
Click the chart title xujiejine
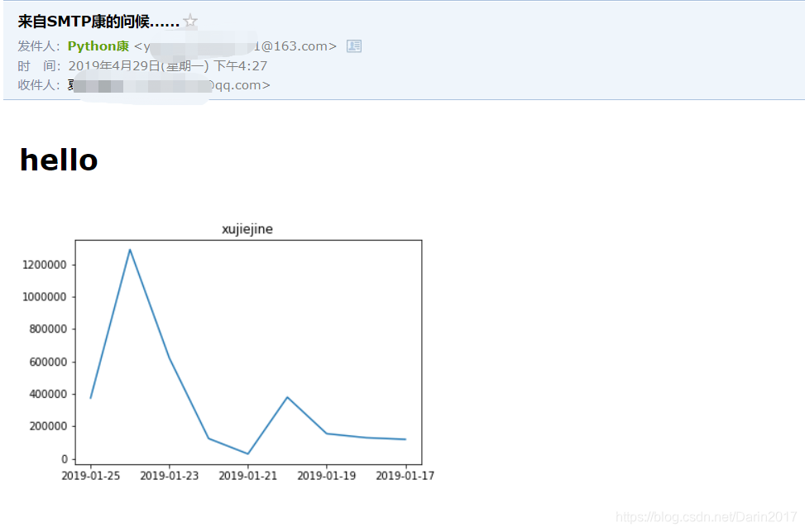[x=247, y=229]
